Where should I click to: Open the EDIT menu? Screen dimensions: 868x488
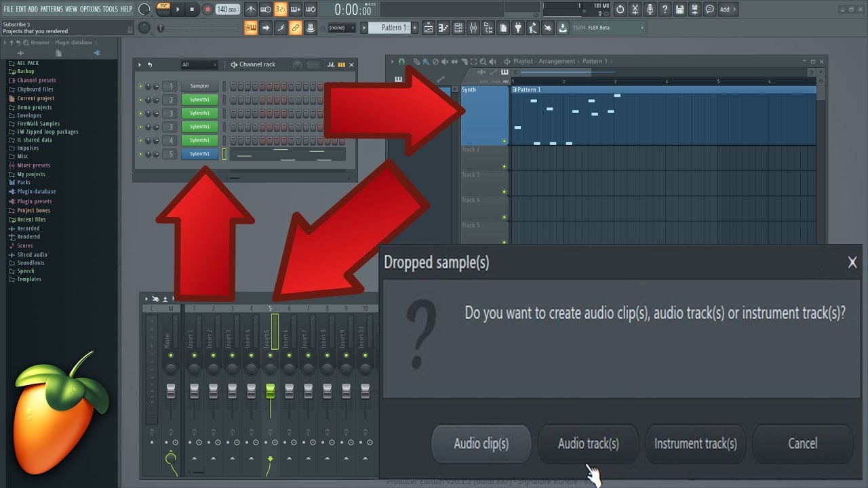click(x=20, y=9)
